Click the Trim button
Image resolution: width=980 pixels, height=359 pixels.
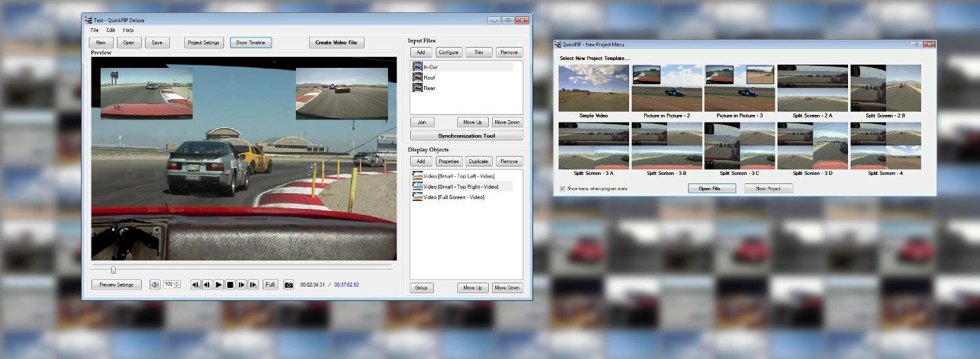pyautogui.click(x=479, y=52)
